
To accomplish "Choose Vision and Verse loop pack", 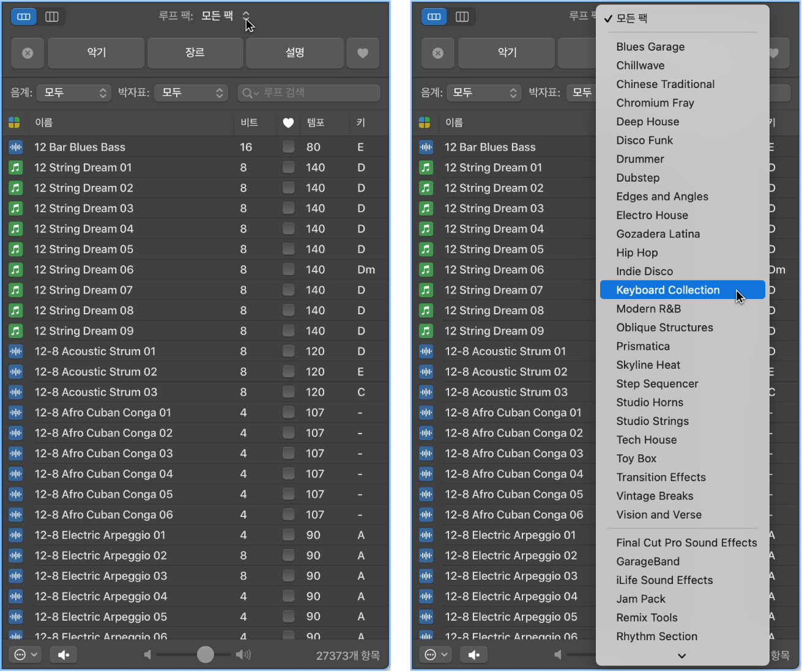I will click(x=683, y=514).
